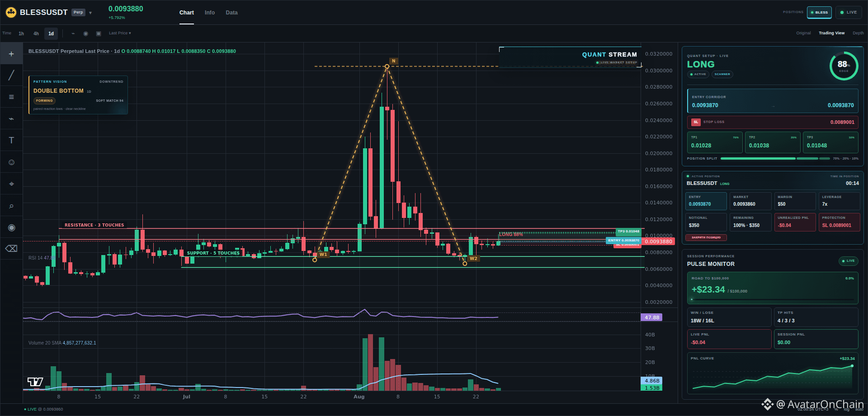Set timeframe to 1h
This screenshot has height=416, width=868.
[x=21, y=33]
